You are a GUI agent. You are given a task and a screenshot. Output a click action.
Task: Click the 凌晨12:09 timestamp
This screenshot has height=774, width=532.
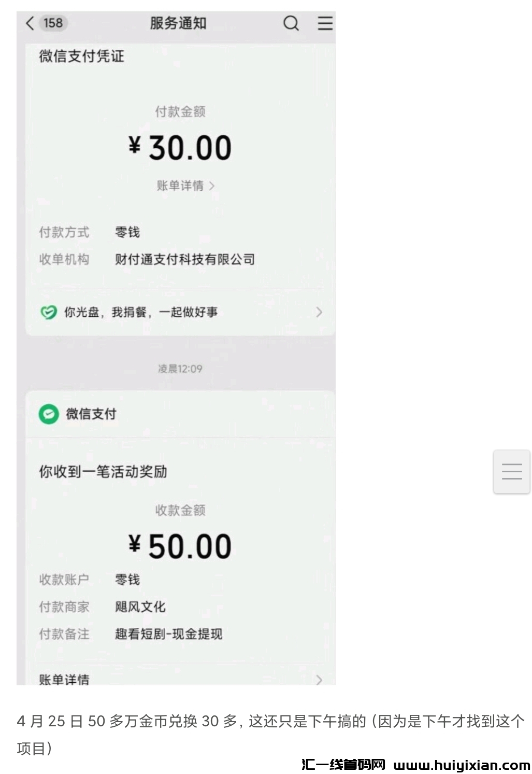[x=180, y=369]
